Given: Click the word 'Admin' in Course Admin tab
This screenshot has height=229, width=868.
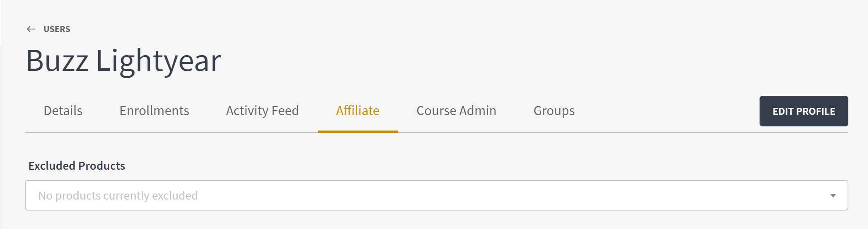Looking at the screenshot, I should pyautogui.click(x=478, y=111).
